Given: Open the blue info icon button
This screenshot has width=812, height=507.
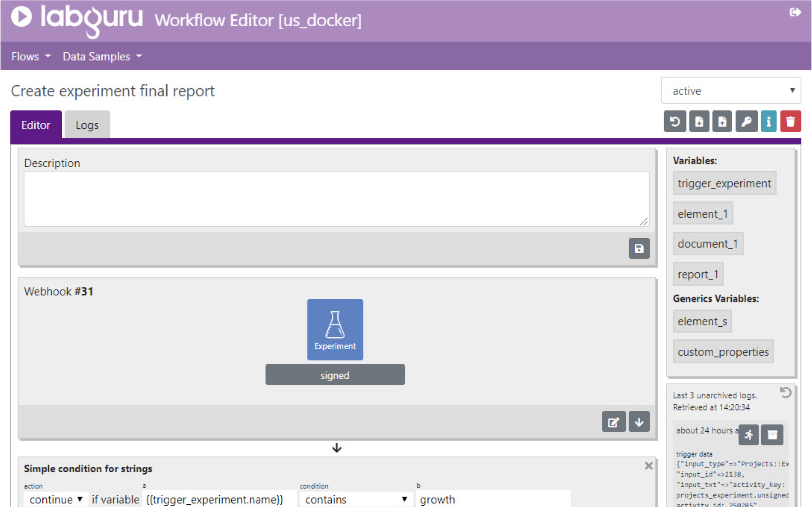Looking at the screenshot, I should tap(768, 122).
